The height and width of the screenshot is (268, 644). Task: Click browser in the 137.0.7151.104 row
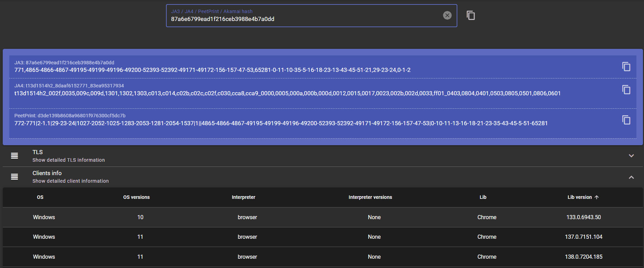tap(247, 237)
